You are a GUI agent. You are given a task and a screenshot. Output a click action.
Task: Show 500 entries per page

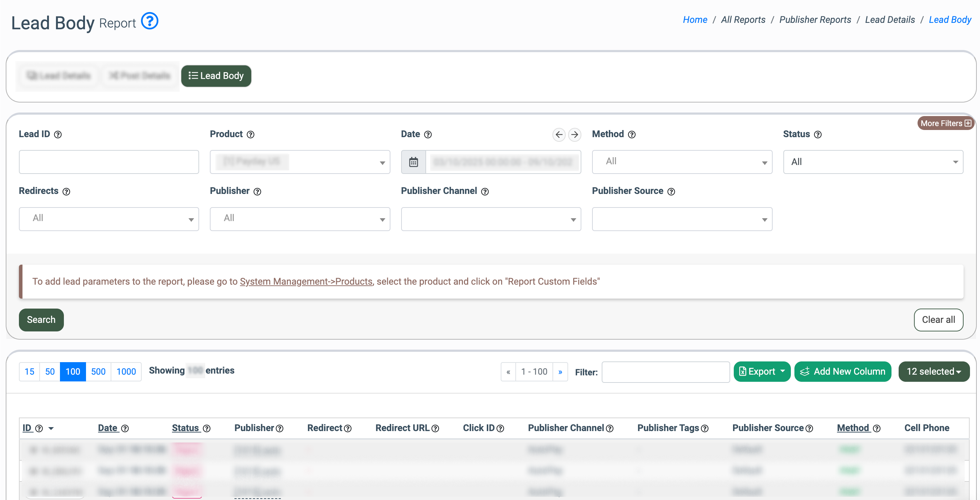pos(98,372)
